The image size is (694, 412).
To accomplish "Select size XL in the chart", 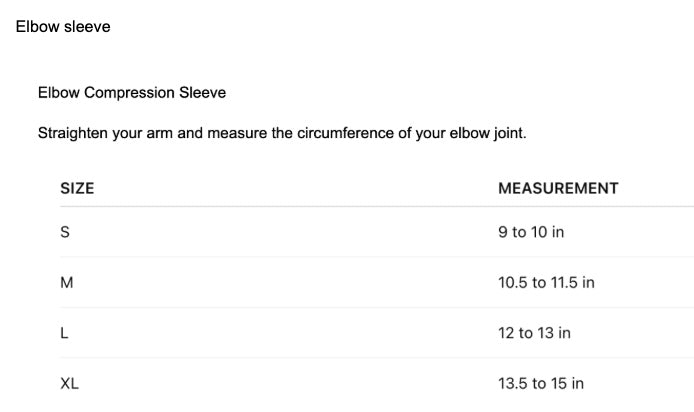I will [x=70, y=383].
